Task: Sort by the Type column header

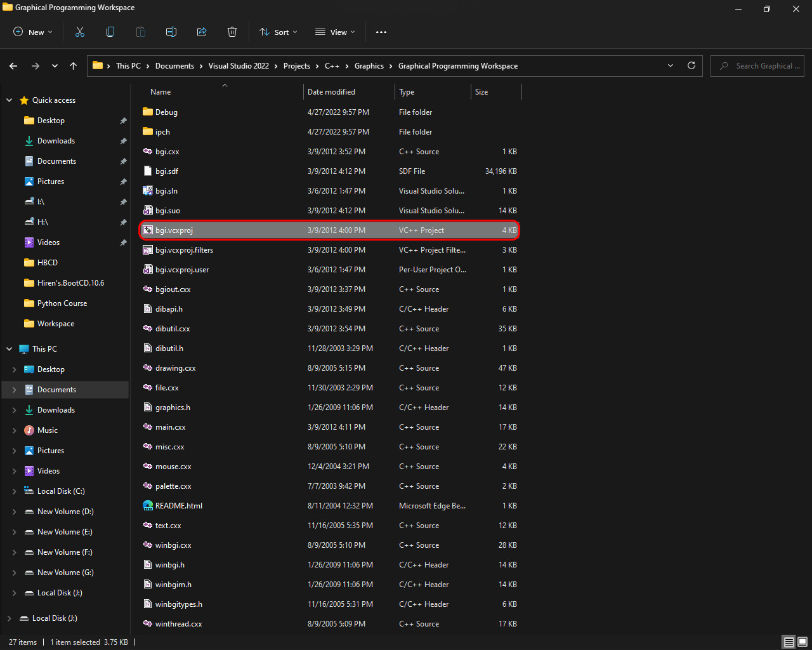Action: 433,92
